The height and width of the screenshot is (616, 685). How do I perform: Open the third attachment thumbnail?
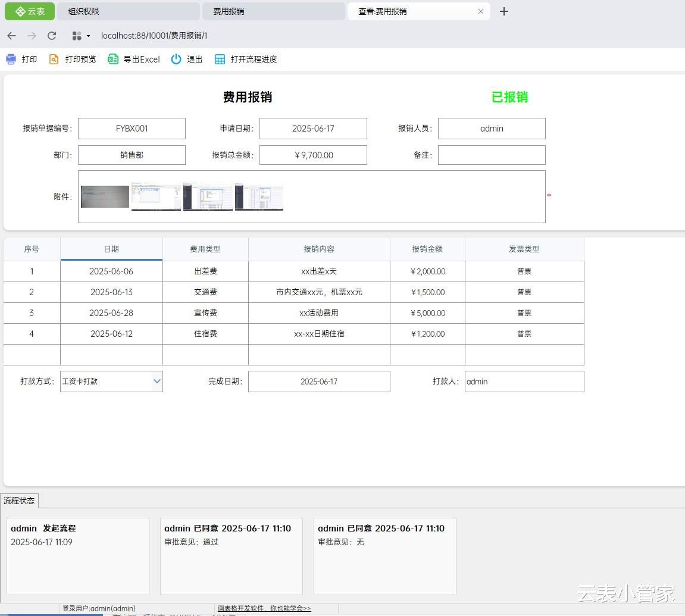(x=208, y=197)
